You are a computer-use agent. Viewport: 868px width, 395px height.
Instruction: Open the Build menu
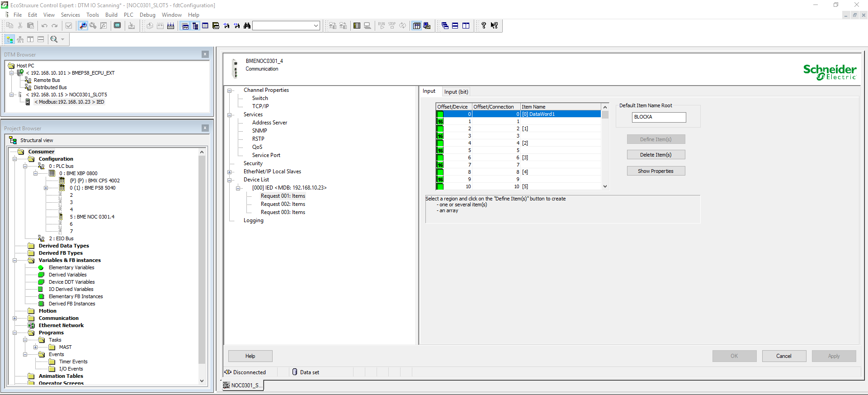tap(111, 15)
